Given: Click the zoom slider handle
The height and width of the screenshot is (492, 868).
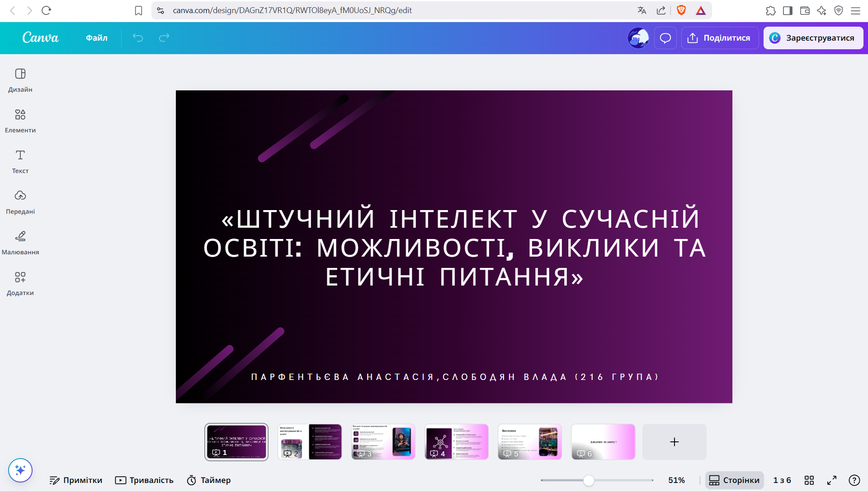Looking at the screenshot, I should [589, 480].
